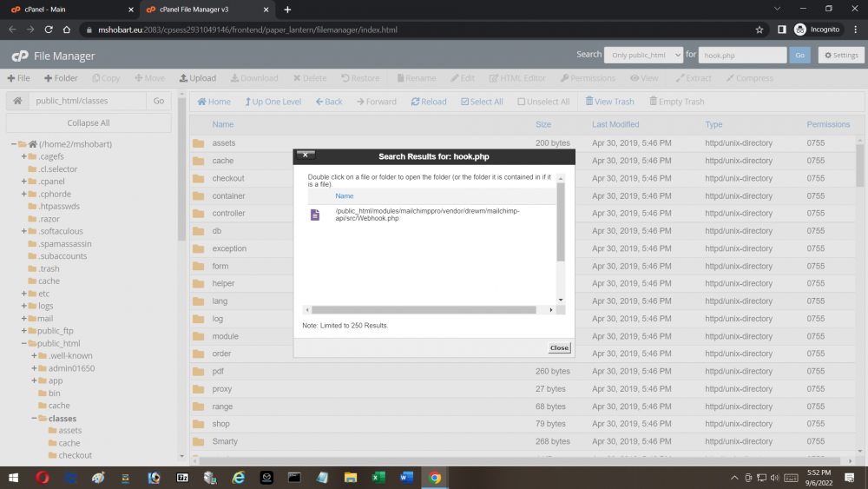The width and height of the screenshot is (868, 489).
Task: Collapse the root /home2/mshobart node
Action: click(14, 144)
